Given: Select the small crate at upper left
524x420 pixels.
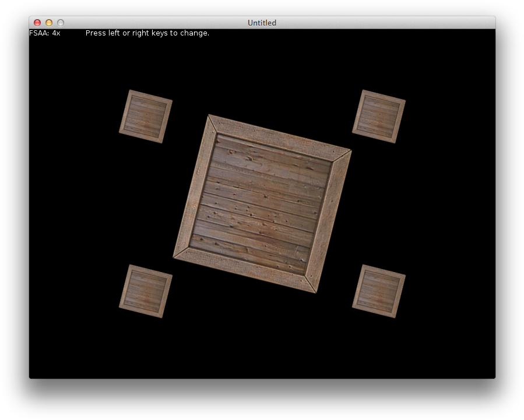Looking at the screenshot, I should pyautogui.click(x=146, y=117).
